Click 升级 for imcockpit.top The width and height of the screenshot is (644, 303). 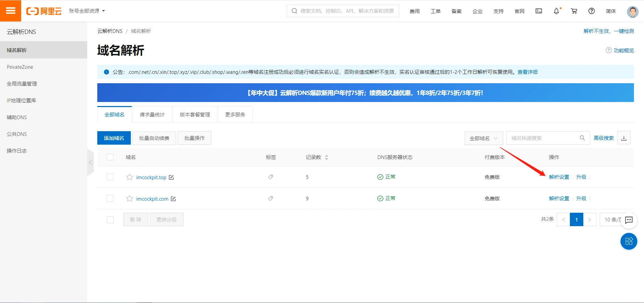[x=581, y=177]
